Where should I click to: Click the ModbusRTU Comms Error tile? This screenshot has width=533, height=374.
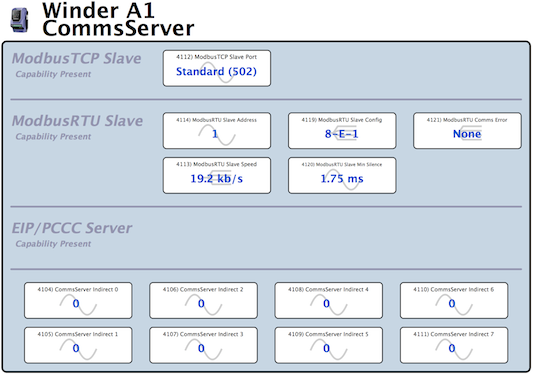click(467, 131)
